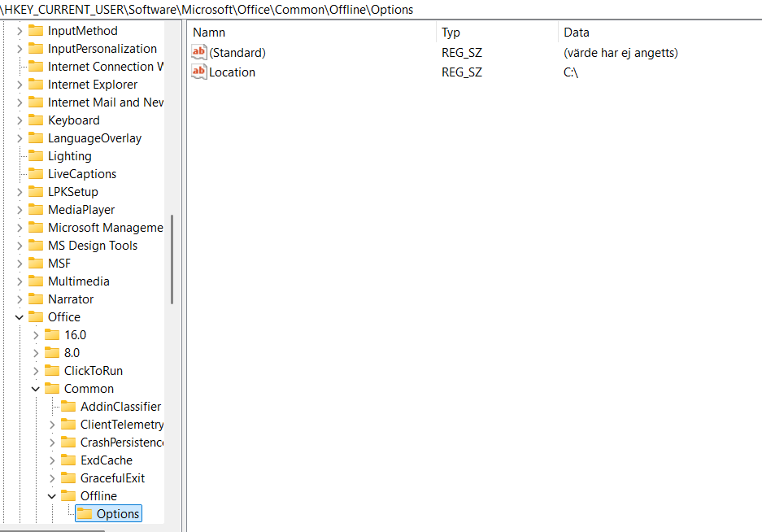Screen dimensions: 762x532
Task: Click the InputPersonalization folder icon
Action: pos(36,49)
